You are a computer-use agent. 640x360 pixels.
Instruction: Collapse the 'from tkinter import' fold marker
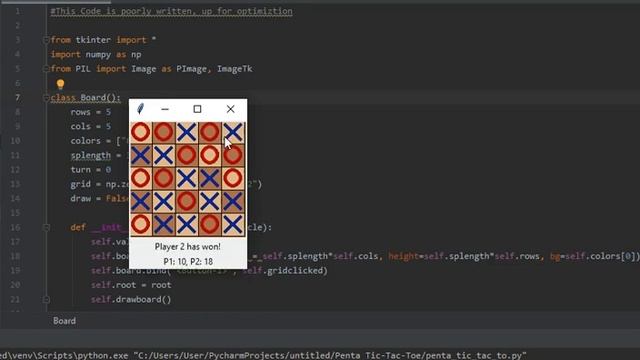pyautogui.click(x=46, y=40)
